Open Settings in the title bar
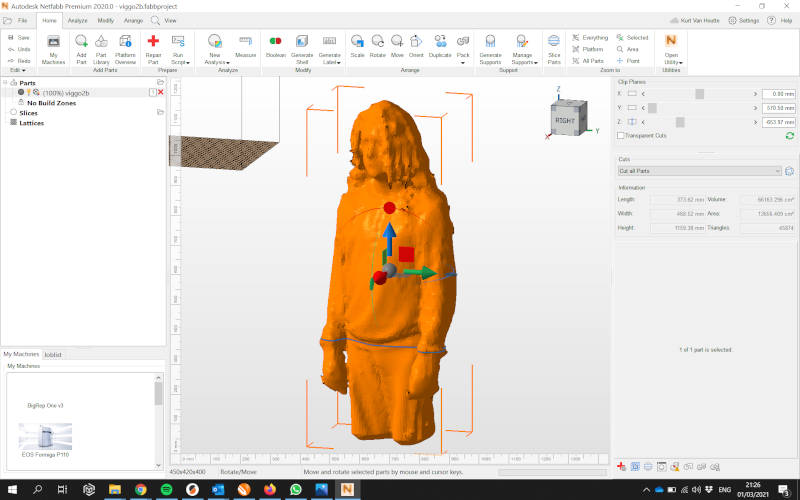Viewport: 800px width, 500px height. coord(744,20)
